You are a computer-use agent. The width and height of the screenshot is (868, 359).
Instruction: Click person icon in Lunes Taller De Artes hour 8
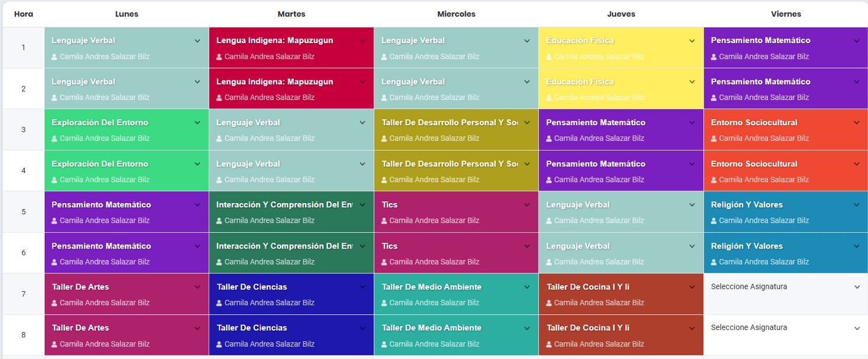(54, 344)
